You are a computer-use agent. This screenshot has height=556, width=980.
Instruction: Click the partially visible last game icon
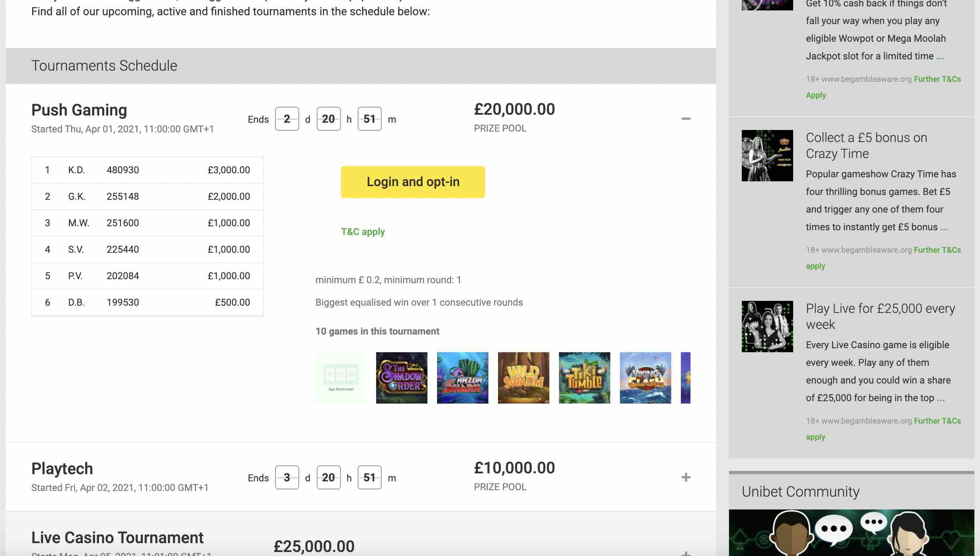[686, 378]
